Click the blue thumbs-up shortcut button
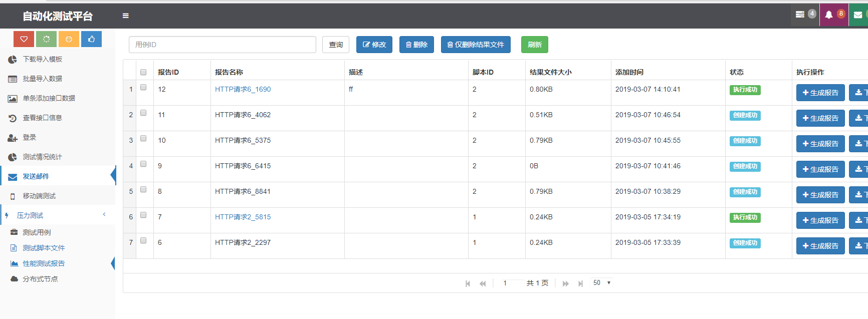 [x=91, y=39]
